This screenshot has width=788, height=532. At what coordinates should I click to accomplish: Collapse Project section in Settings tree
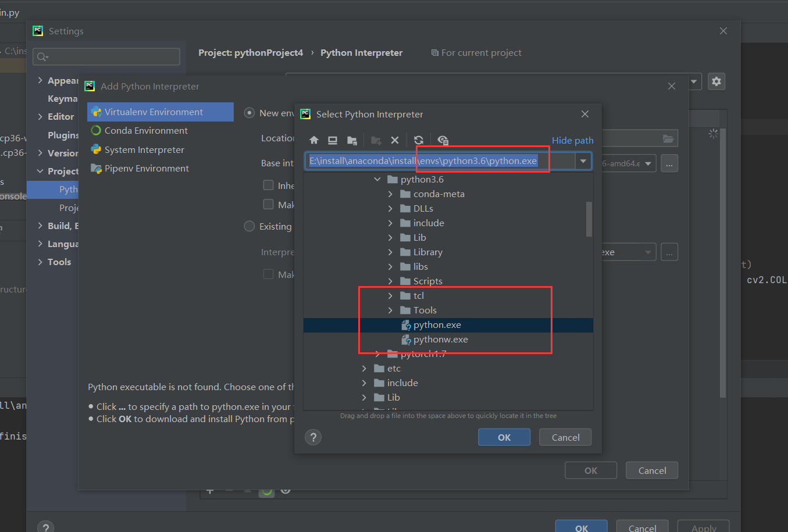coord(40,172)
